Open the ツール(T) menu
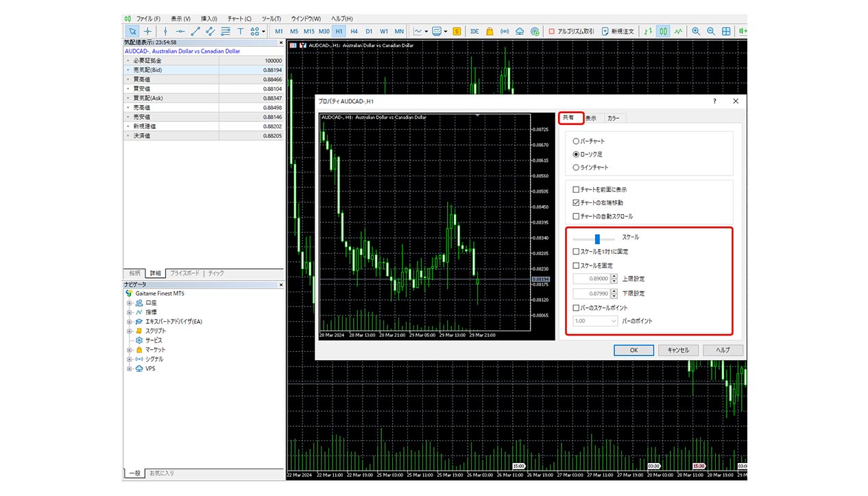868x496 pixels. click(272, 19)
